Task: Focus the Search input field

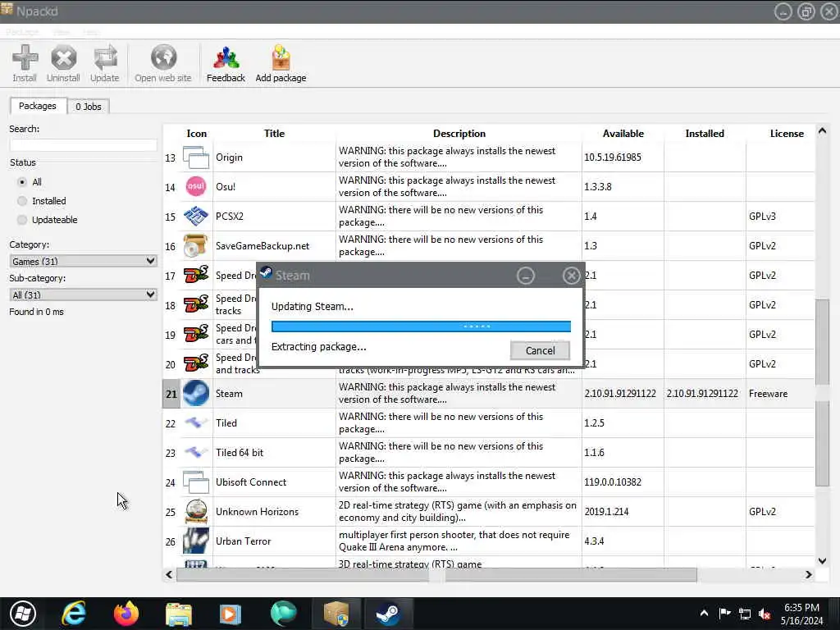Action: coord(83,144)
